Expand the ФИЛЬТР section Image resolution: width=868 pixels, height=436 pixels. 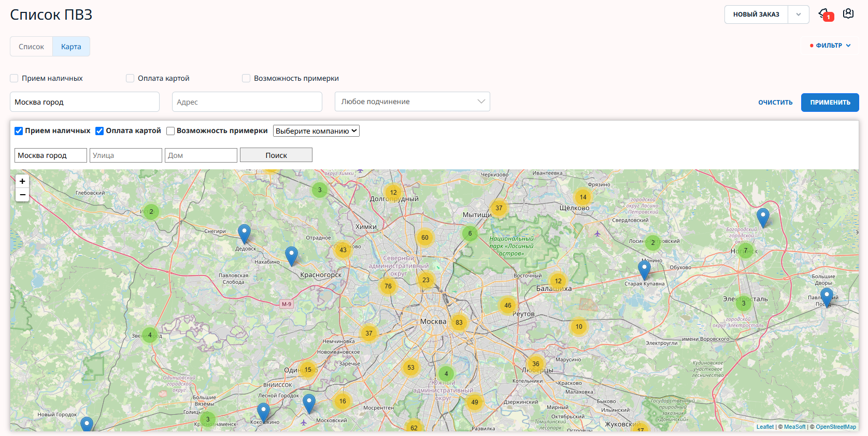point(830,46)
